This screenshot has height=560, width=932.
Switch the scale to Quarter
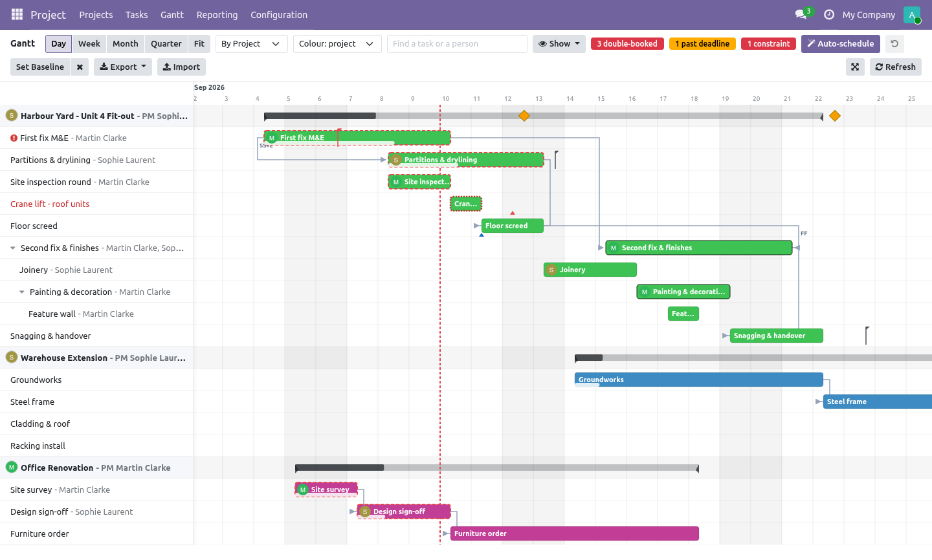point(166,44)
